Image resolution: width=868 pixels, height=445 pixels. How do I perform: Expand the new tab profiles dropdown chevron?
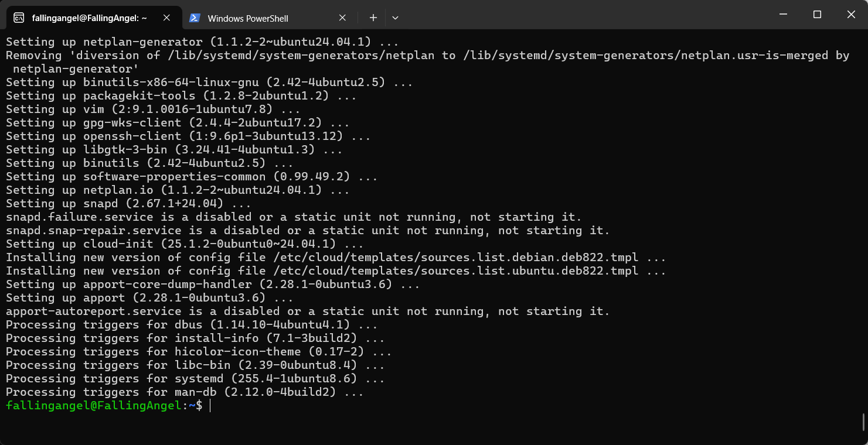click(x=395, y=18)
